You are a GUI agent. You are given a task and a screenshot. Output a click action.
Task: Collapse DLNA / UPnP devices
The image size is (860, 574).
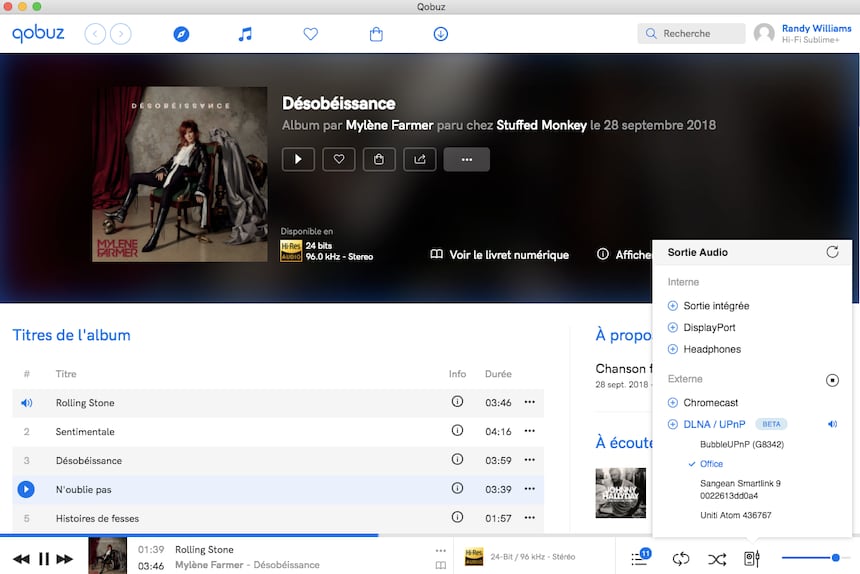[672, 424]
